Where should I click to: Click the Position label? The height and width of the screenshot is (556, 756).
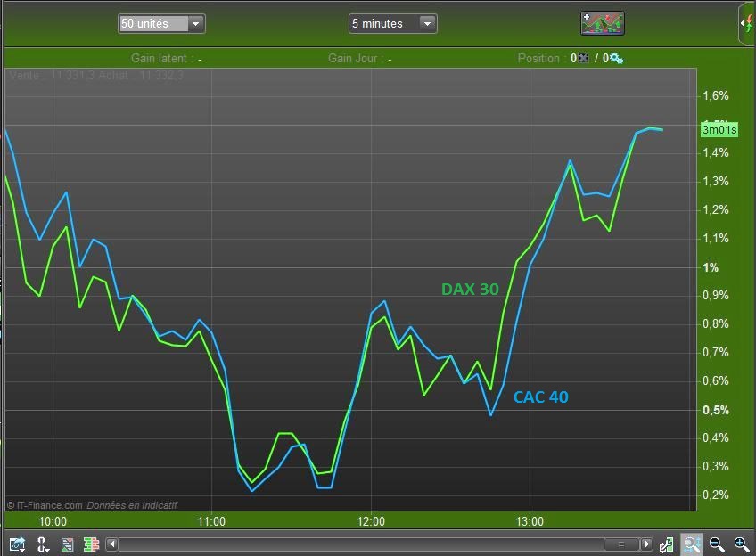coord(538,58)
